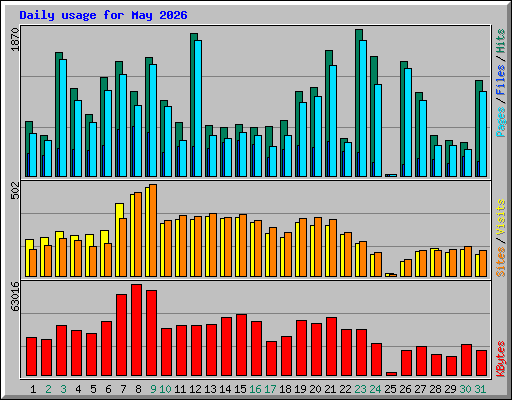The width and height of the screenshot is (512, 400).
Task: Click day 4 on the x-axis
Action: 78,389
